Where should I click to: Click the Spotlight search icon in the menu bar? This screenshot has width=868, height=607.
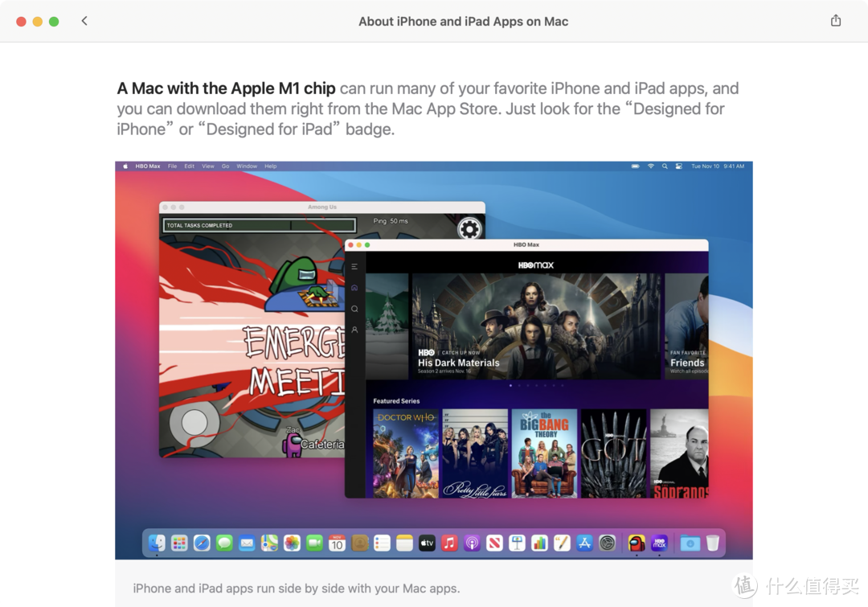664,166
